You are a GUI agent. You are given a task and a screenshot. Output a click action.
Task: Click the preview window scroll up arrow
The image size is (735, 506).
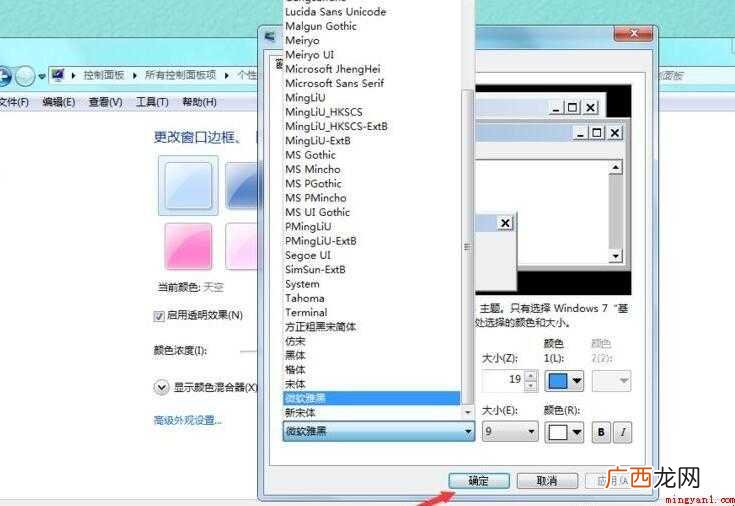615,167
